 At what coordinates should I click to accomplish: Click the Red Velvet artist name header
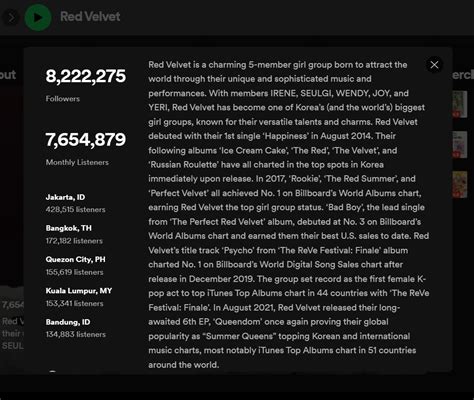click(x=90, y=17)
